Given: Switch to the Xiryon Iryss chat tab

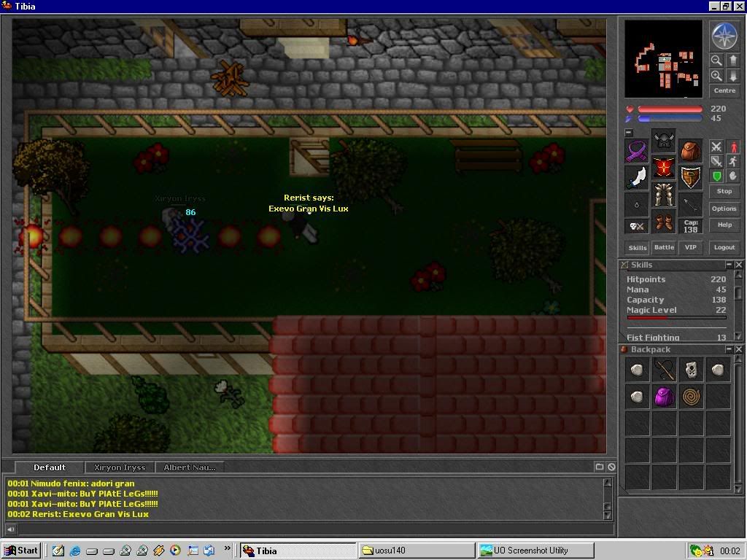Looking at the screenshot, I should tap(120, 467).
